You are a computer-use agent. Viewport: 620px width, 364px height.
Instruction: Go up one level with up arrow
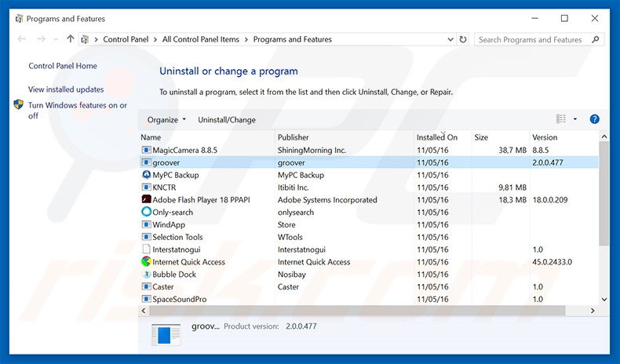pos(71,38)
